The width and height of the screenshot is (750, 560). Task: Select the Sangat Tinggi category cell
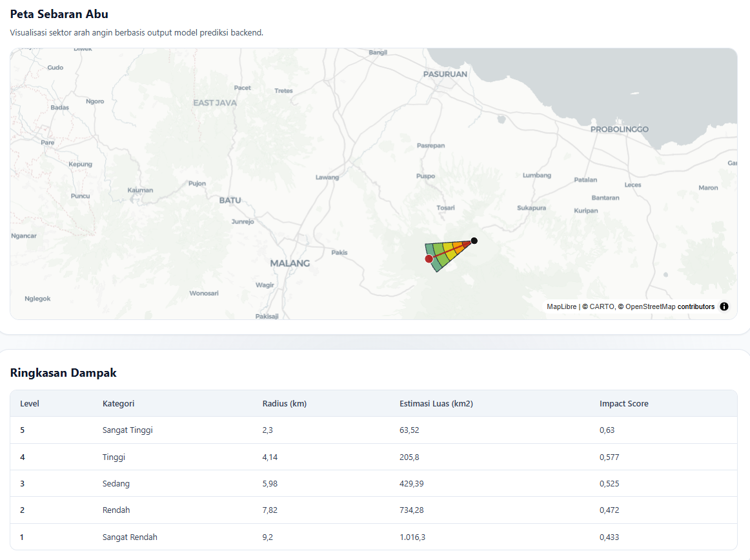point(127,430)
